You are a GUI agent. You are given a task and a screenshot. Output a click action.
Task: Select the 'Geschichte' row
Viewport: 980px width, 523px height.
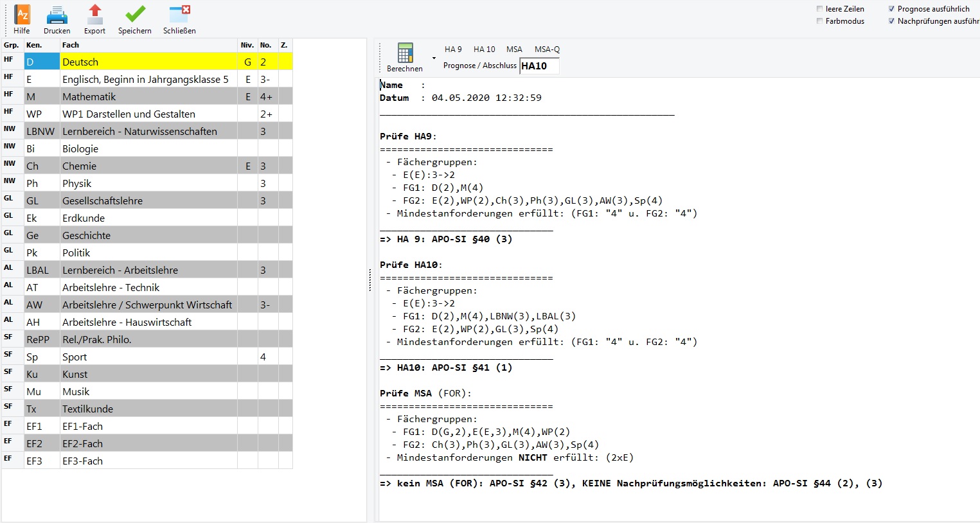pyautogui.click(x=147, y=235)
